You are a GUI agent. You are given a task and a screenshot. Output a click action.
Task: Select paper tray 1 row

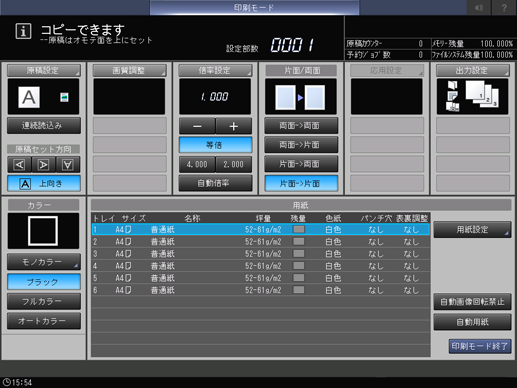coord(260,229)
